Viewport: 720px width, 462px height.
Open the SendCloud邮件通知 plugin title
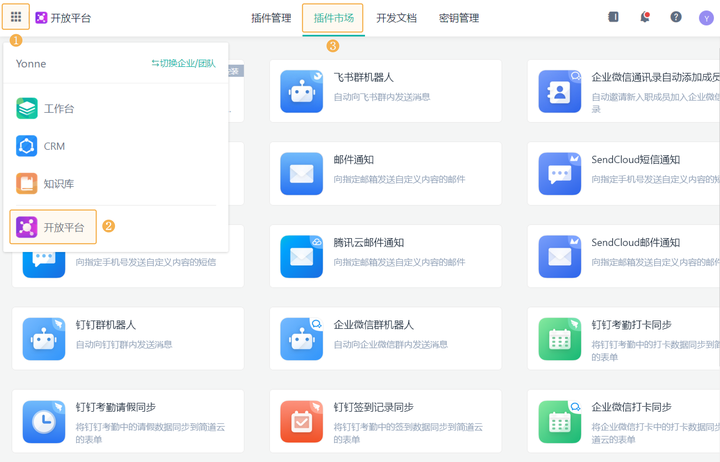pyautogui.click(x=636, y=242)
